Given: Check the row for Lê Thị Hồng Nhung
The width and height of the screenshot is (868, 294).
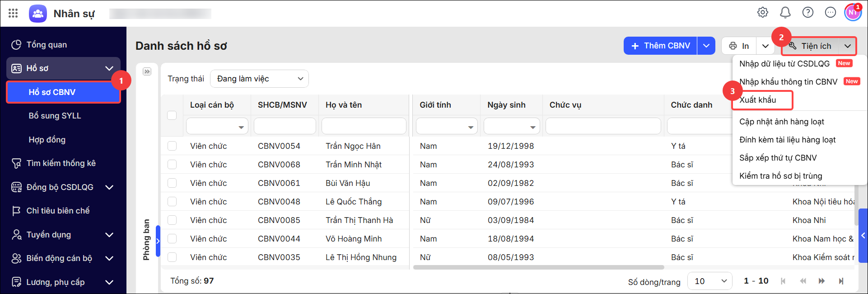Looking at the screenshot, I should click(x=172, y=257).
